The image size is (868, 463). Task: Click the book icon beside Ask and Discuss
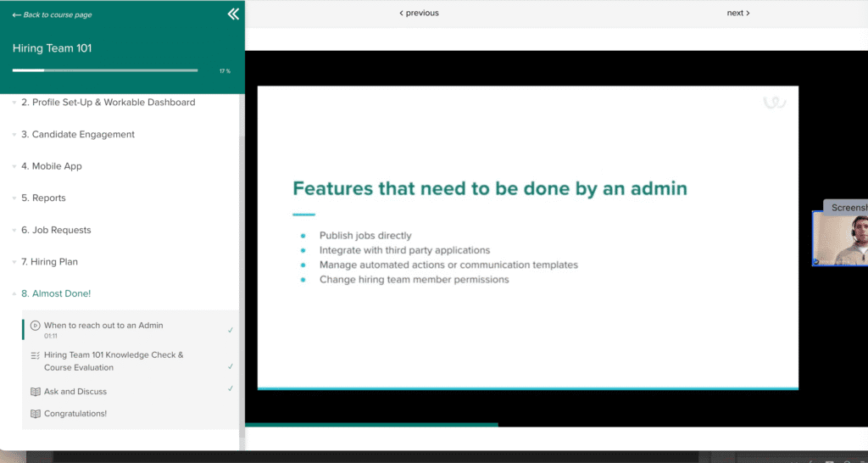tap(36, 392)
